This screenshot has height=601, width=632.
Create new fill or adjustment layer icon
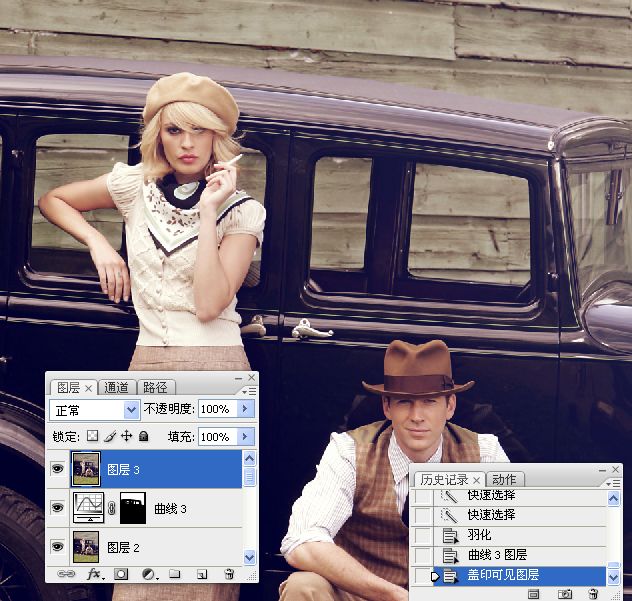[x=149, y=574]
